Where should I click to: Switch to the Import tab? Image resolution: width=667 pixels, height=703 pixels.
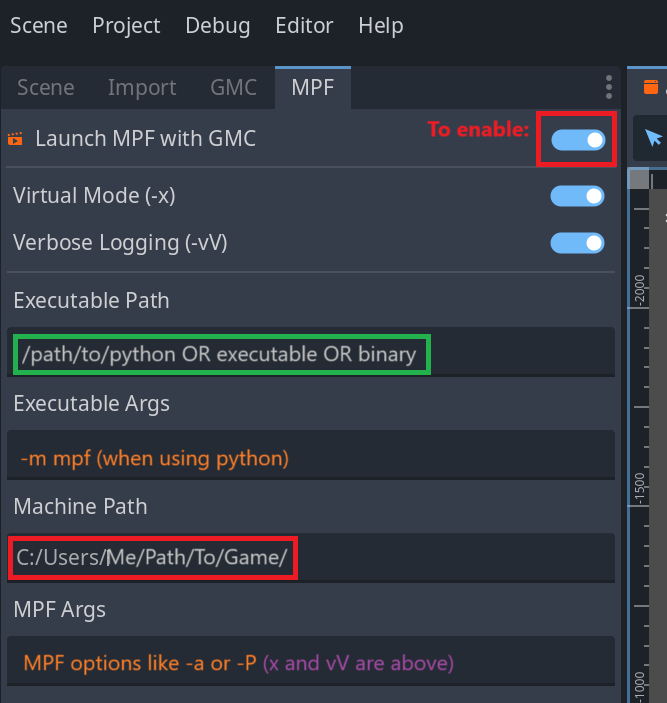142,88
